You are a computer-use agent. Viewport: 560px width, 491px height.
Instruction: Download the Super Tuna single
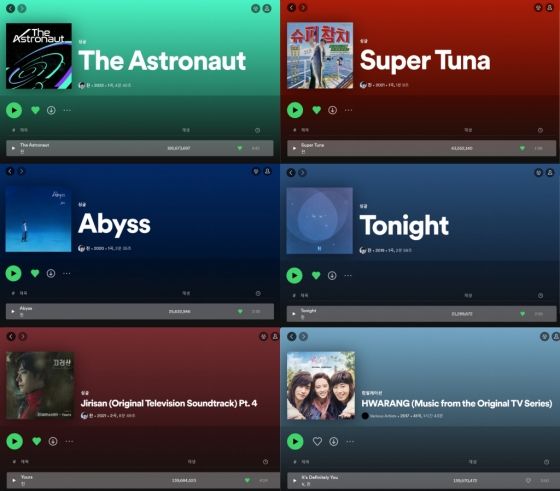[332, 110]
